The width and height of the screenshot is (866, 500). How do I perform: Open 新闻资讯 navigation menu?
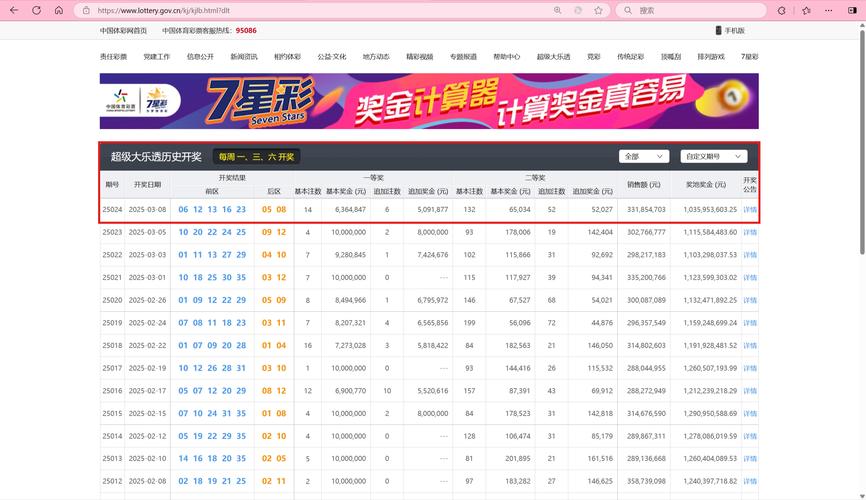tap(244, 56)
